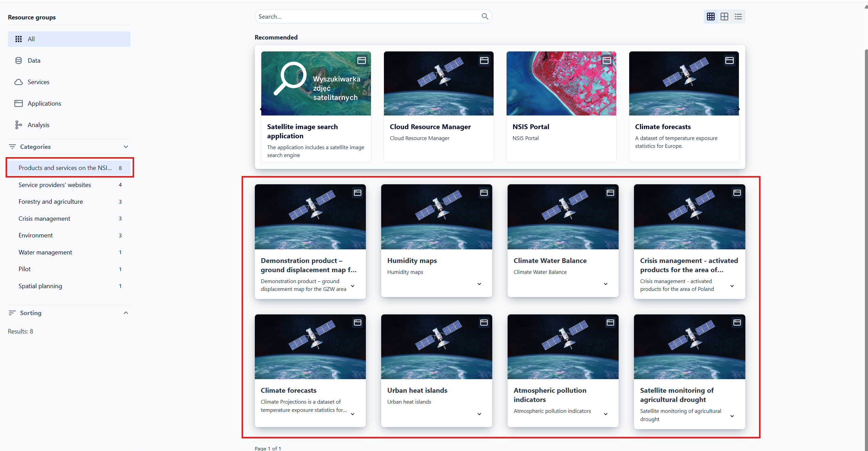The width and height of the screenshot is (868, 451).
Task: Click the Analysis workflow icon
Action: pos(18,125)
